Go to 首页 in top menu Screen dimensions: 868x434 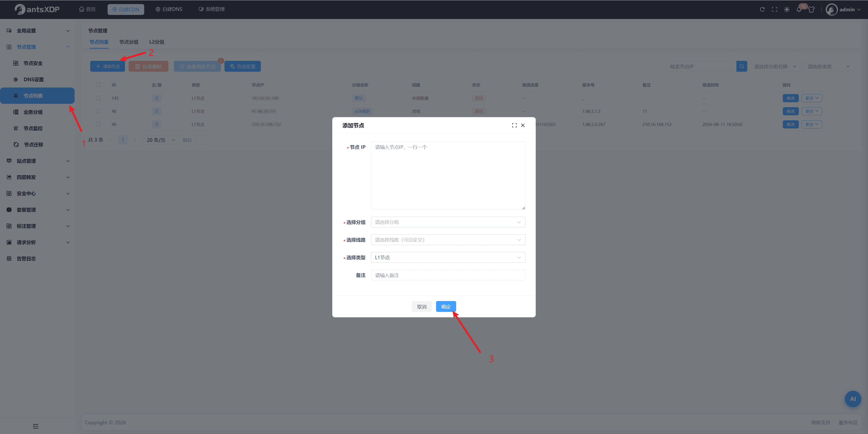tap(87, 9)
